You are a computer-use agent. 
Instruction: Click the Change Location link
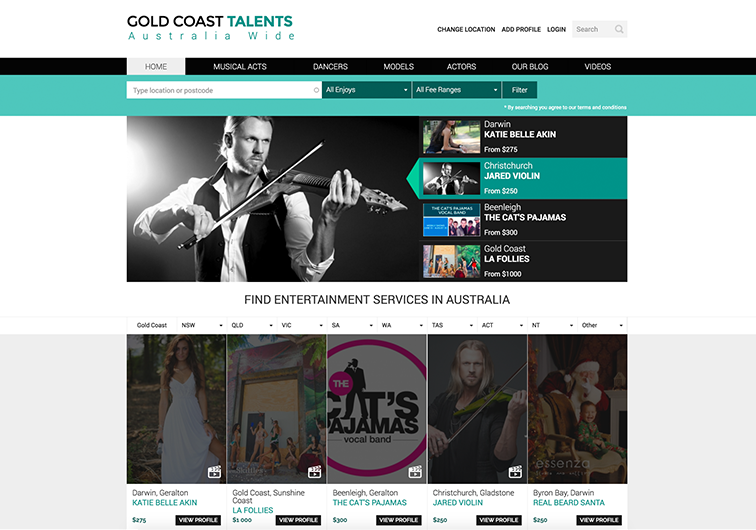466,29
